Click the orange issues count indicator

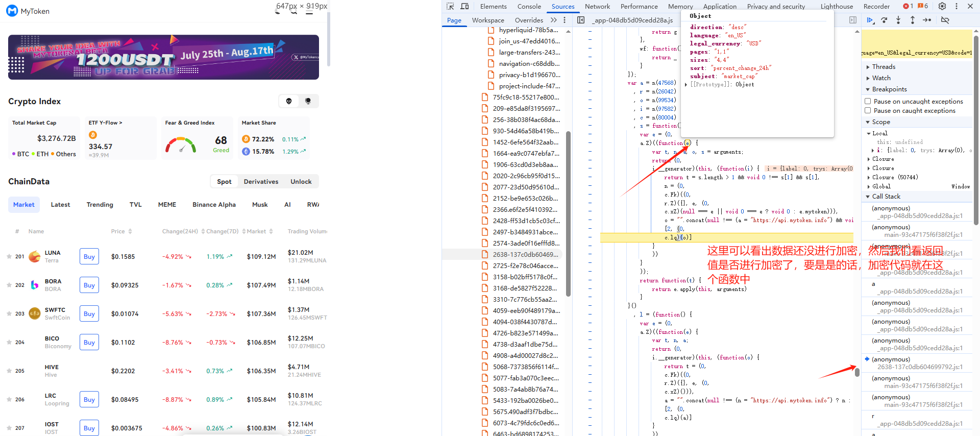click(923, 6)
